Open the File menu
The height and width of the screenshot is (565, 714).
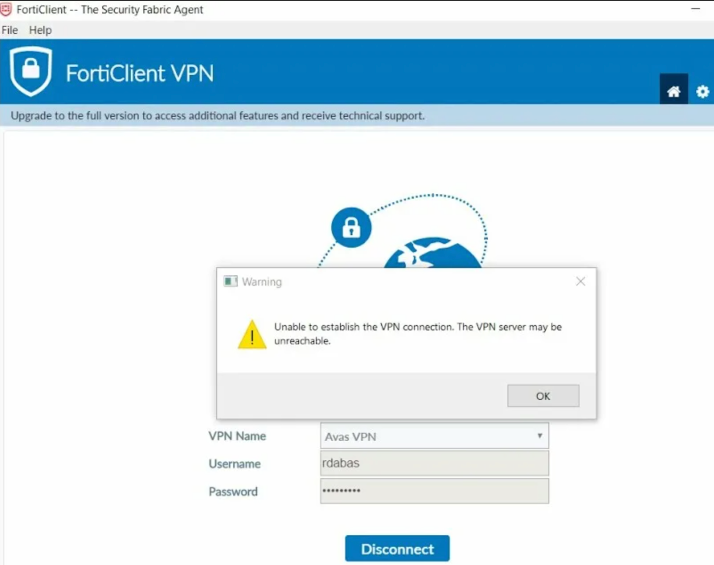(x=10, y=30)
